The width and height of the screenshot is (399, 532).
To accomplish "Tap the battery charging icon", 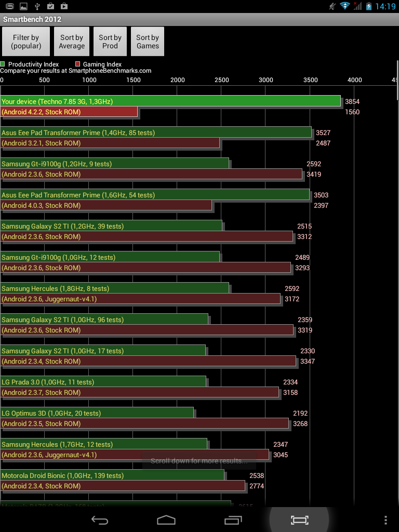I will pyautogui.click(x=369, y=6).
